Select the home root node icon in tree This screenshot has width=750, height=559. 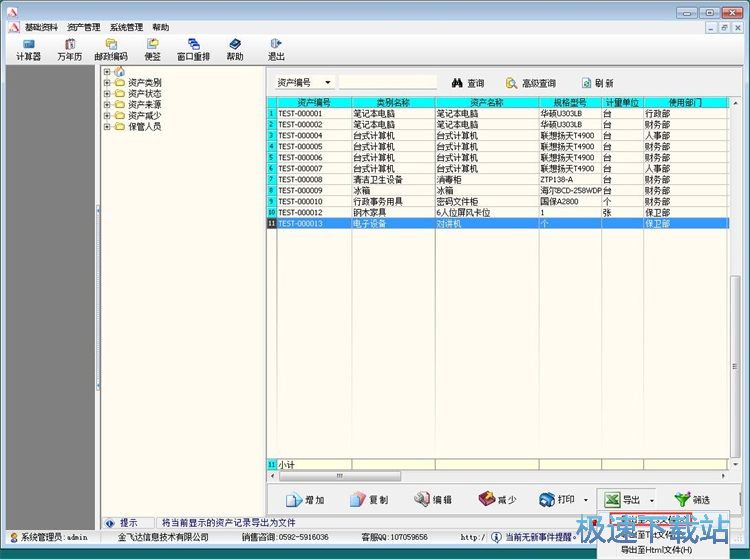click(x=120, y=72)
